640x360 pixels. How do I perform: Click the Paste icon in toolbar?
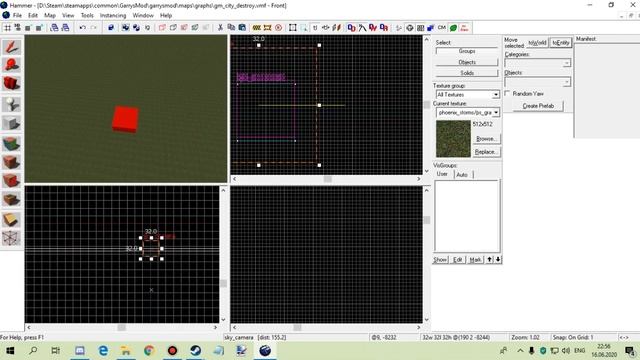click(x=242, y=28)
